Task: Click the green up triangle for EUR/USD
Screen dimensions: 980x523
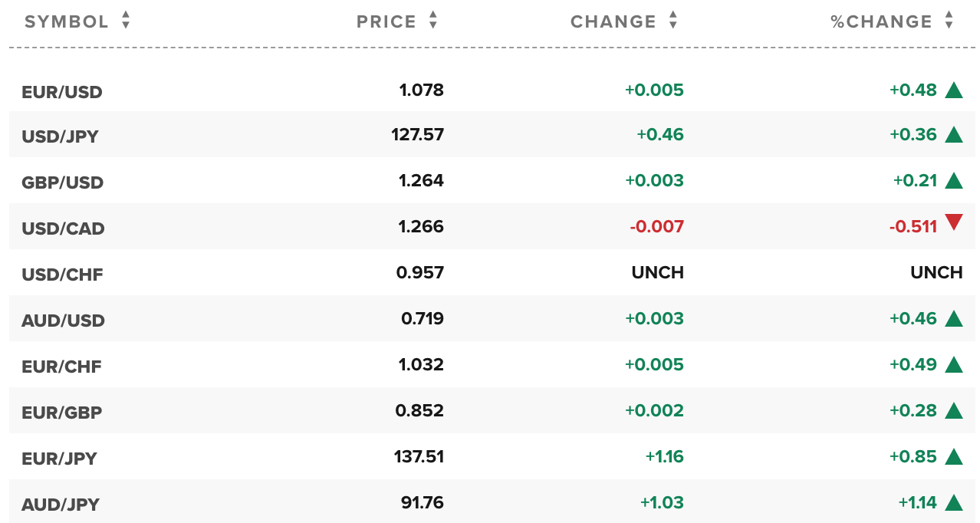Action: pyautogui.click(x=953, y=90)
